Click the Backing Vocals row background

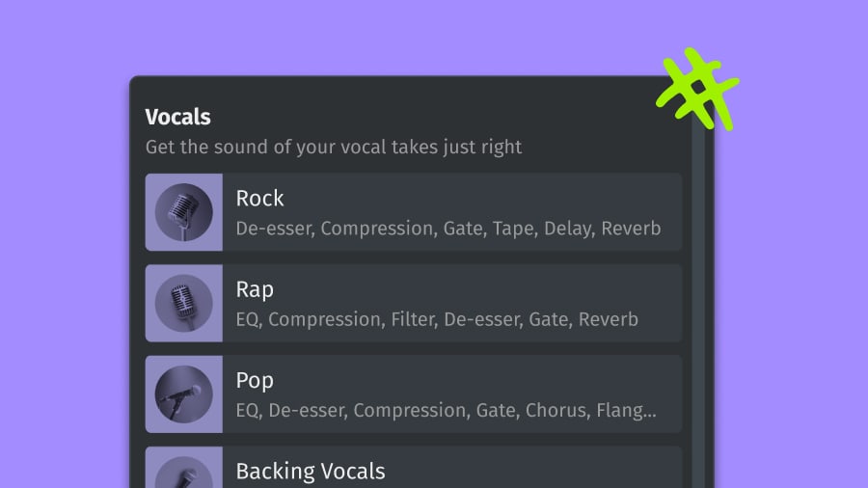(x=579, y=469)
